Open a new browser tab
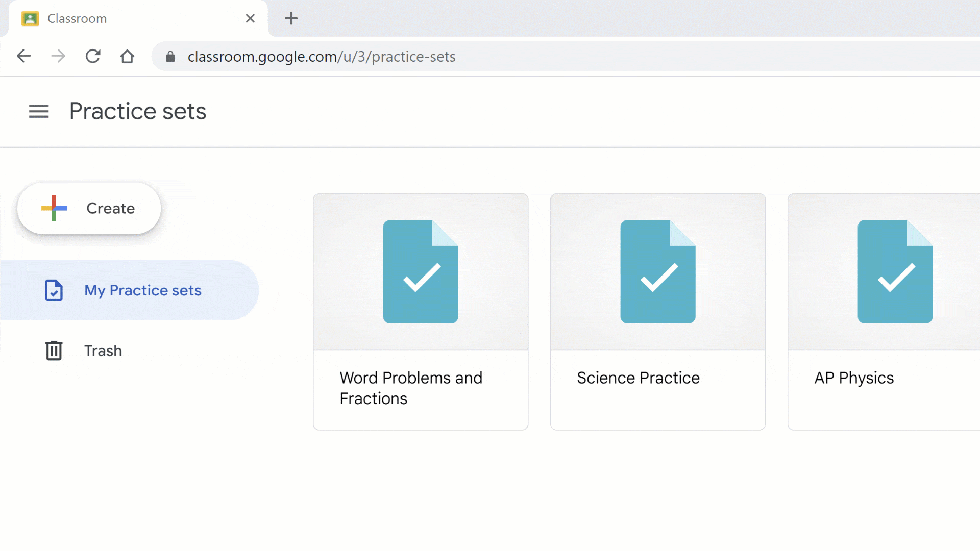The height and width of the screenshot is (551, 980). click(x=291, y=19)
